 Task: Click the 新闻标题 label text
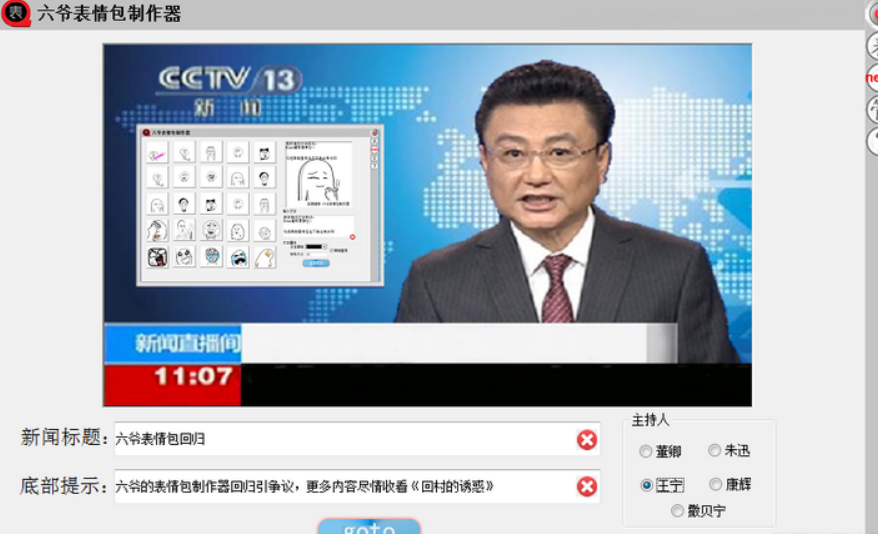click(64, 437)
